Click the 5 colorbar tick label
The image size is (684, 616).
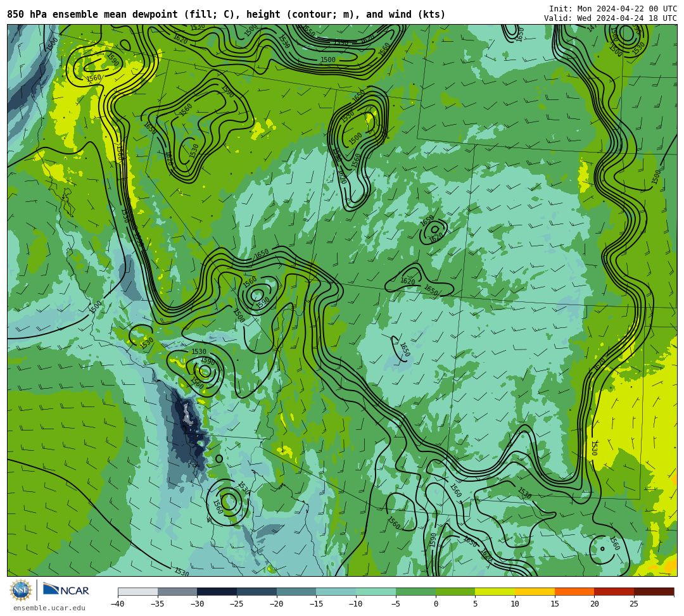[x=476, y=604]
